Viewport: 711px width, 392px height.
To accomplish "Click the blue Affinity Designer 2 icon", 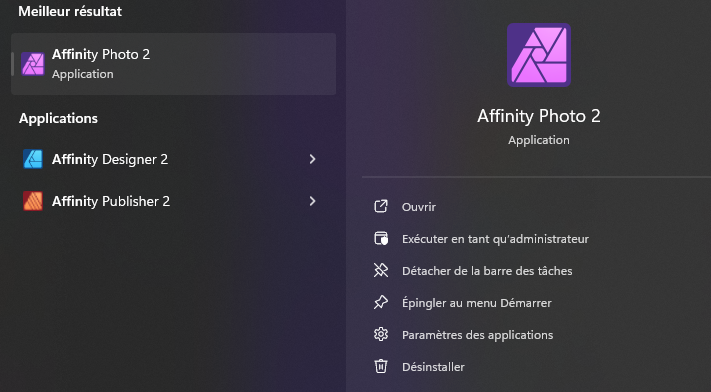I will (33, 159).
